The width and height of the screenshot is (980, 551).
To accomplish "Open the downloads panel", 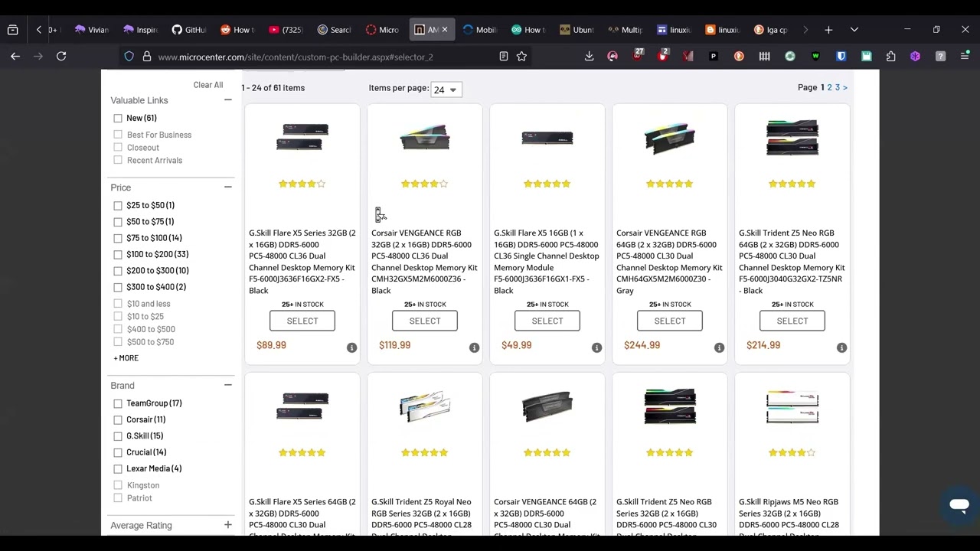I will point(589,56).
